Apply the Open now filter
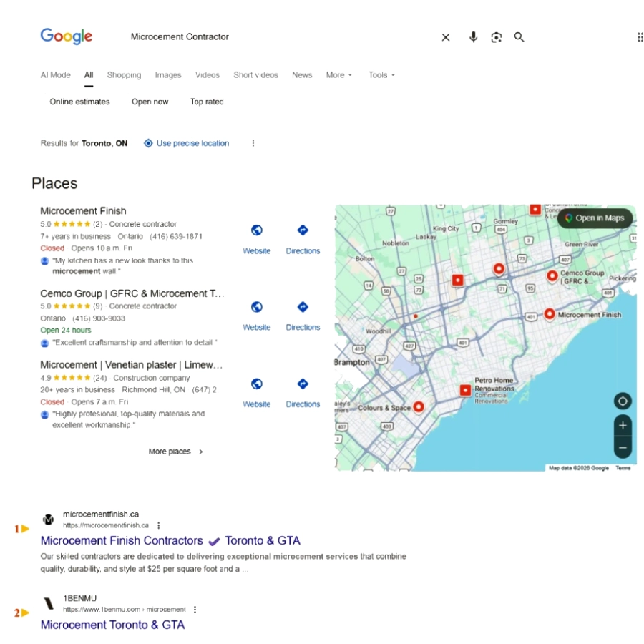The width and height of the screenshot is (644, 644). tap(150, 102)
